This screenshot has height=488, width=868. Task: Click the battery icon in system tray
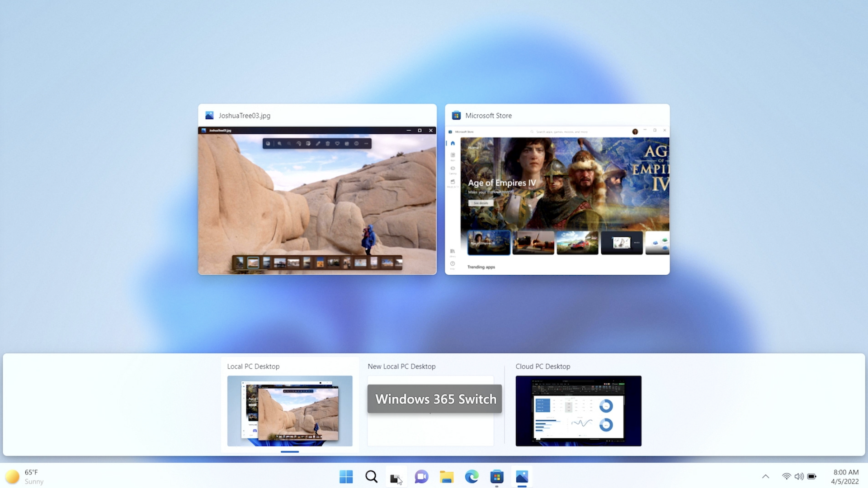812,476
